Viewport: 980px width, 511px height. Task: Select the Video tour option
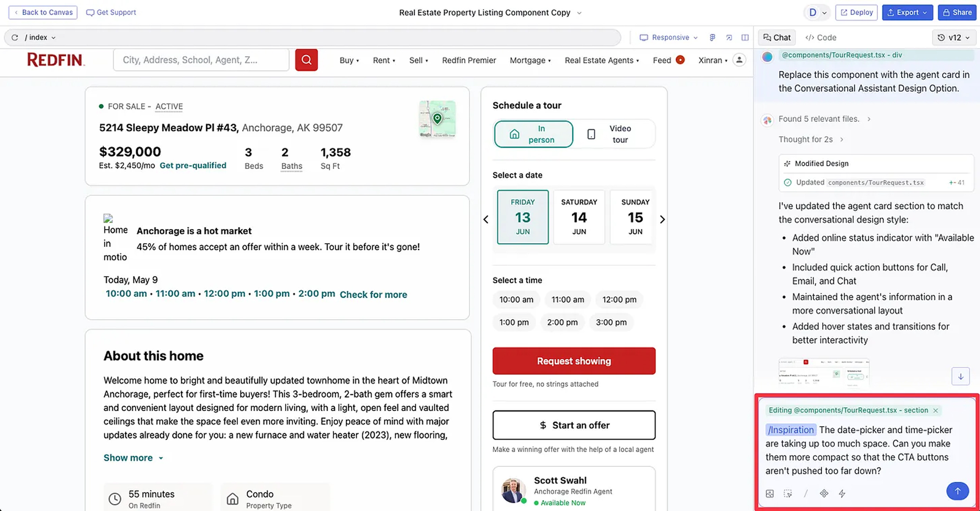[x=613, y=134]
